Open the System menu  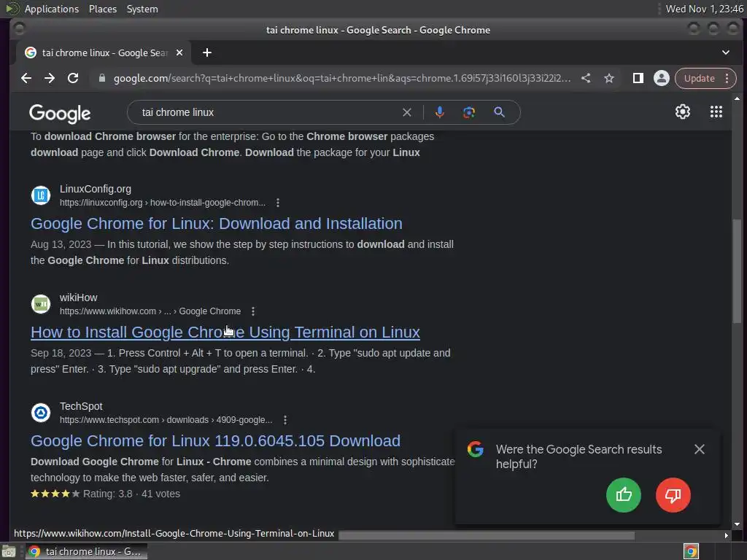coord(142,9)
